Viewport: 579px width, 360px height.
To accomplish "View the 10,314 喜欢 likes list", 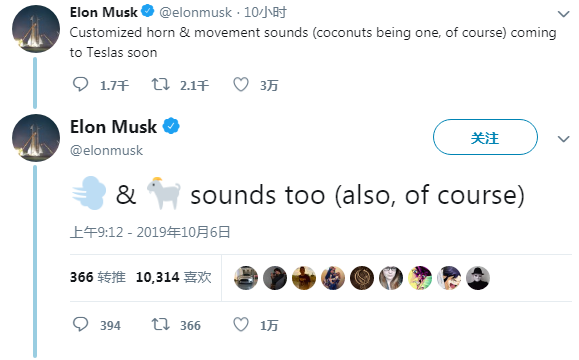I will pos(174,277).
